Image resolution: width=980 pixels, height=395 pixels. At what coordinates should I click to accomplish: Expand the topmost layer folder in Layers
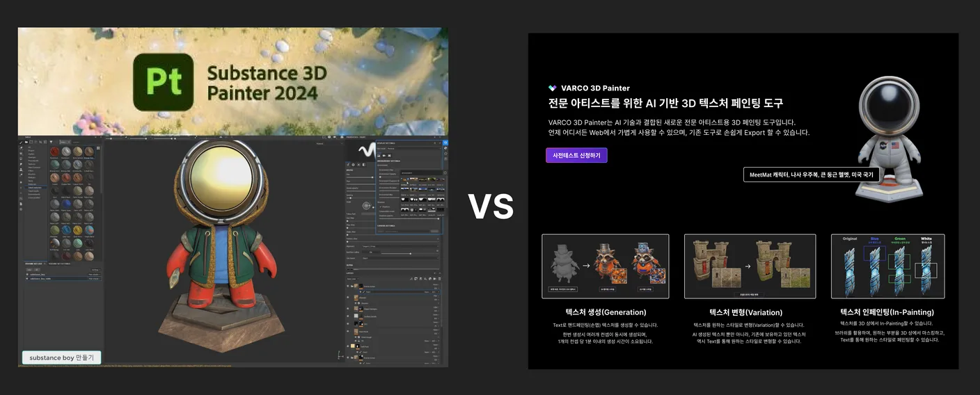pos(351,286)
